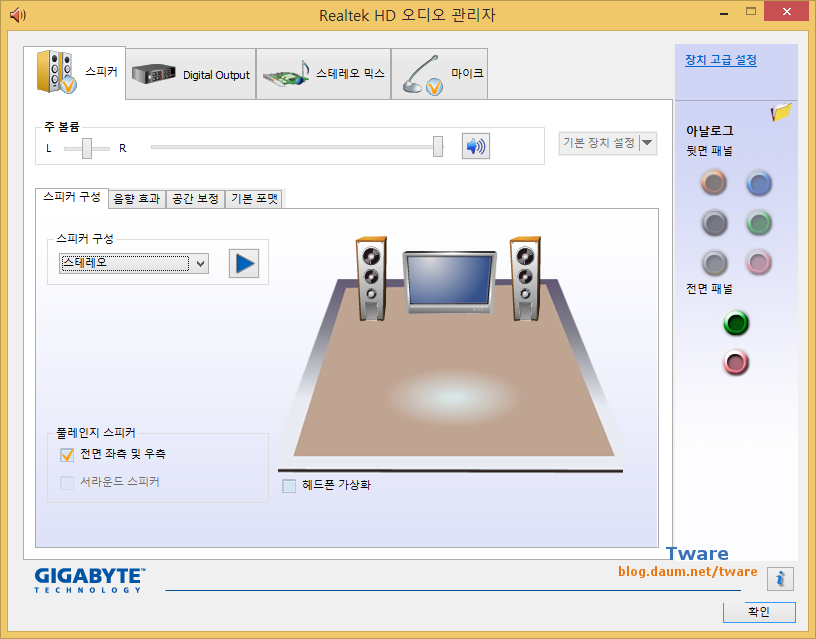The height and width of the screenshot is (639, 816).
Task: Click the 확인 button
Action: click(x=759, y=612)
